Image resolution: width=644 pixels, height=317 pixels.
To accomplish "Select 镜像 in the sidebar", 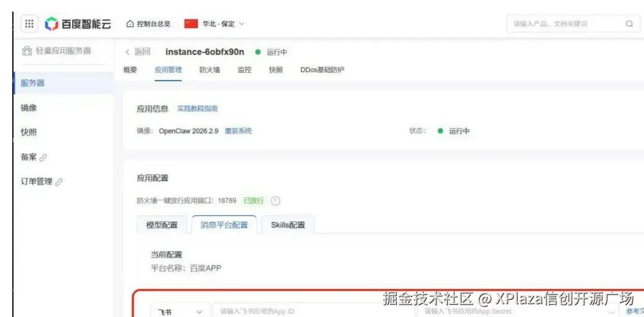I will 29,108.
